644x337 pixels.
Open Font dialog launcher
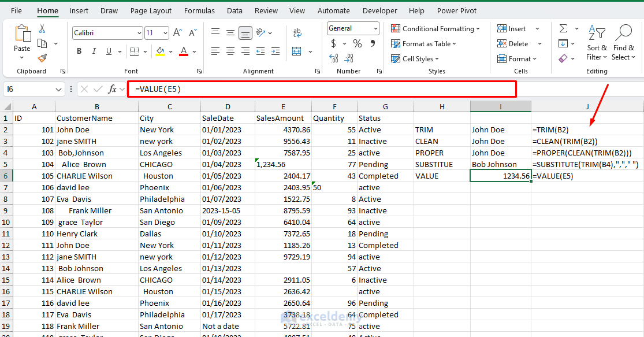pyautogui.click(x=199, y=71)
